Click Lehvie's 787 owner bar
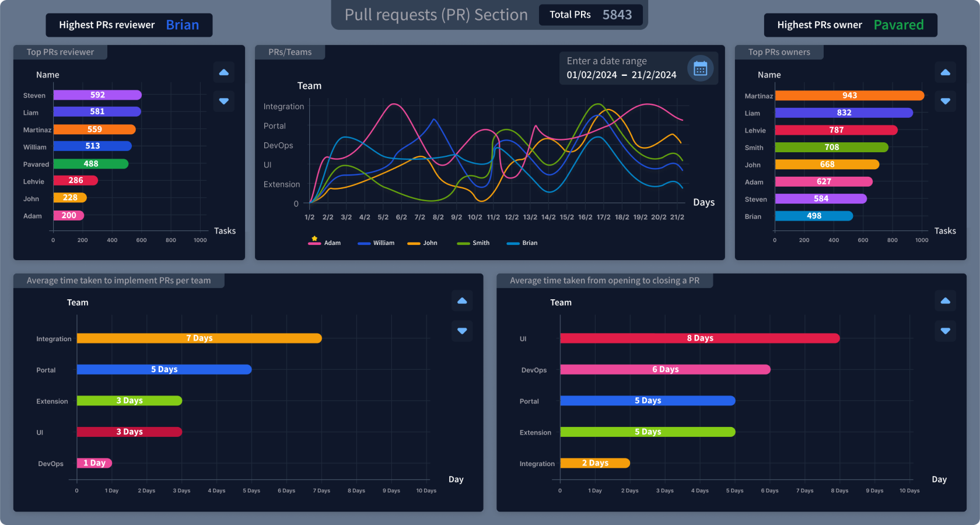980x525 pixels. [836, 130]
